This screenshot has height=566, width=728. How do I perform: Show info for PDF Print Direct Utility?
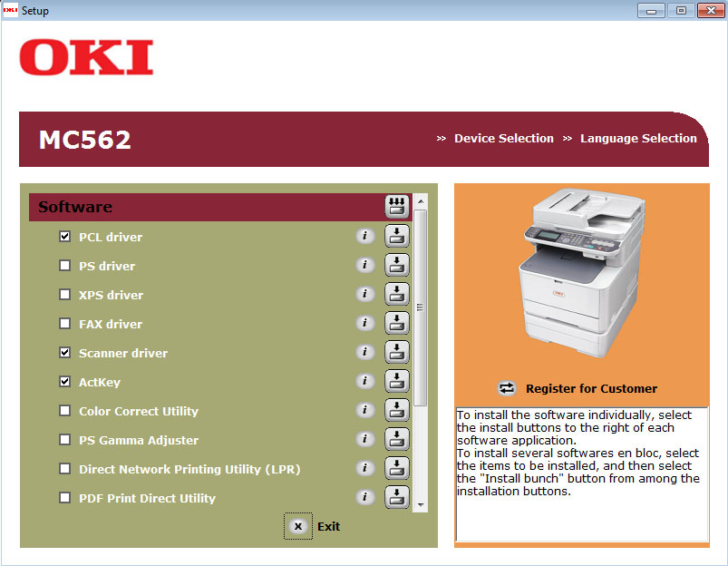[x=365, y=497]
